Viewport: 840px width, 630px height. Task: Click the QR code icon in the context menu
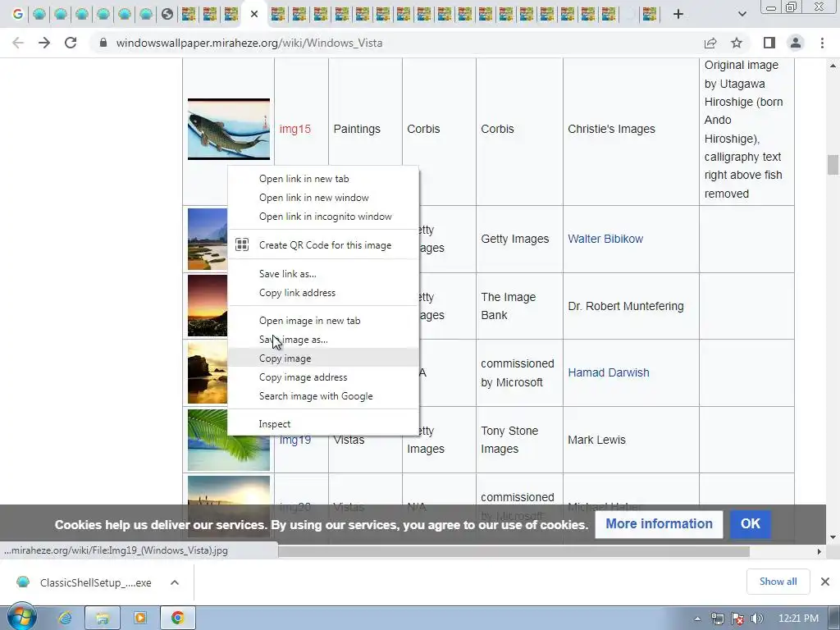242,244
